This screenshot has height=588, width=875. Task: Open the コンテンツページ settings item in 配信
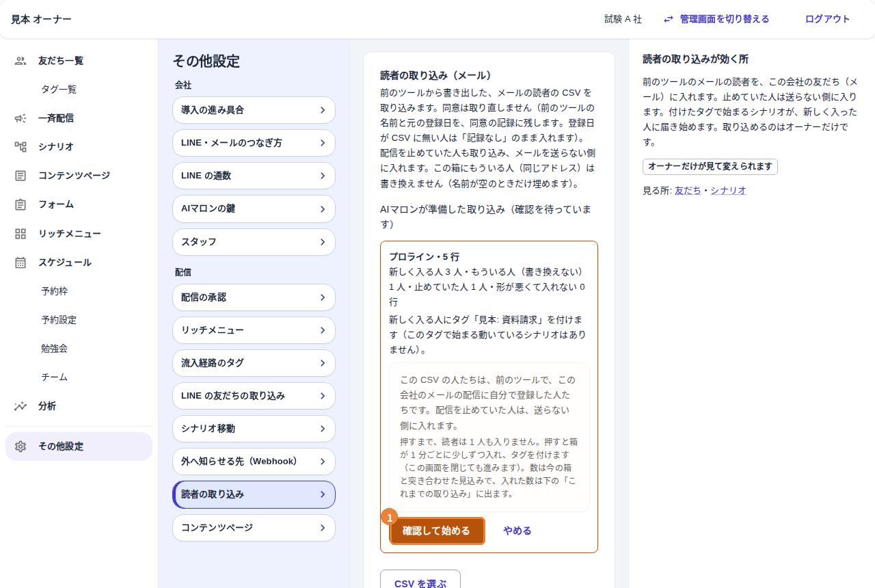pyautogui.click(x=254, y=528)
